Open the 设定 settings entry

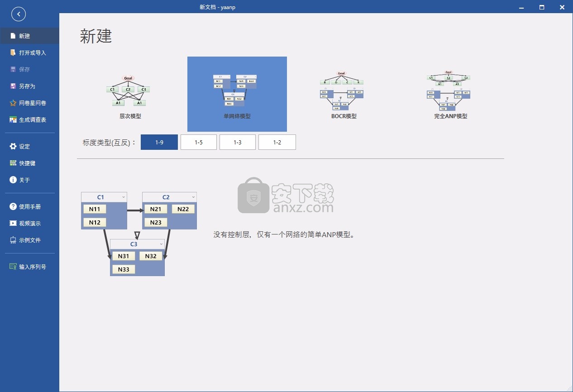click(29, 146)
